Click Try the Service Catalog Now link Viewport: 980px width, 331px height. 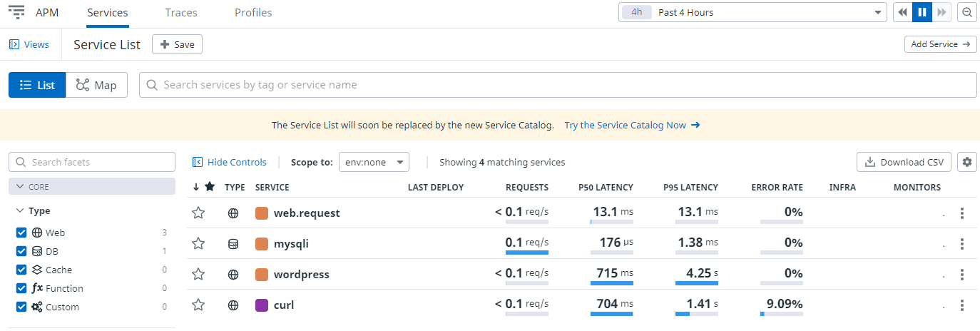(x=631, y=125)
